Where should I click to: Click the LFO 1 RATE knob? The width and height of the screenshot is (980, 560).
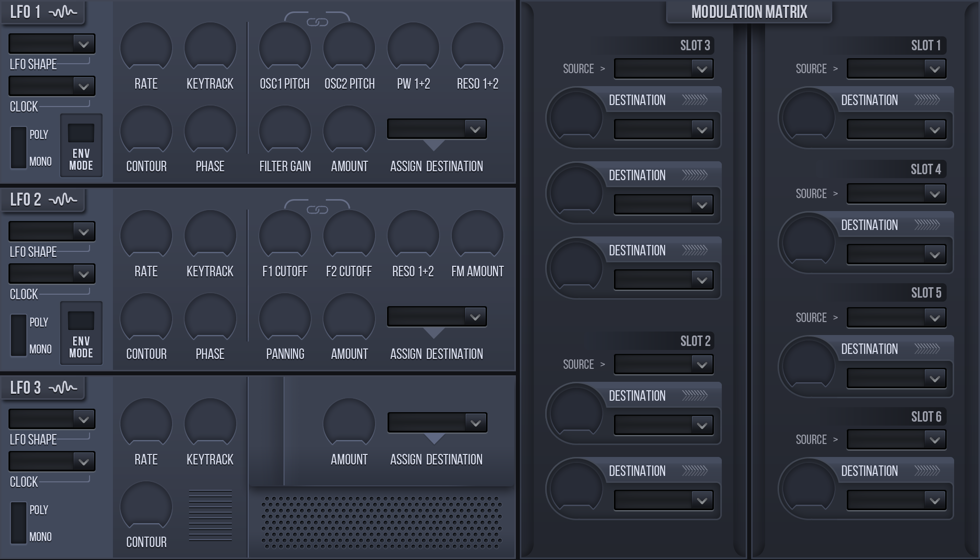point(146,48)
